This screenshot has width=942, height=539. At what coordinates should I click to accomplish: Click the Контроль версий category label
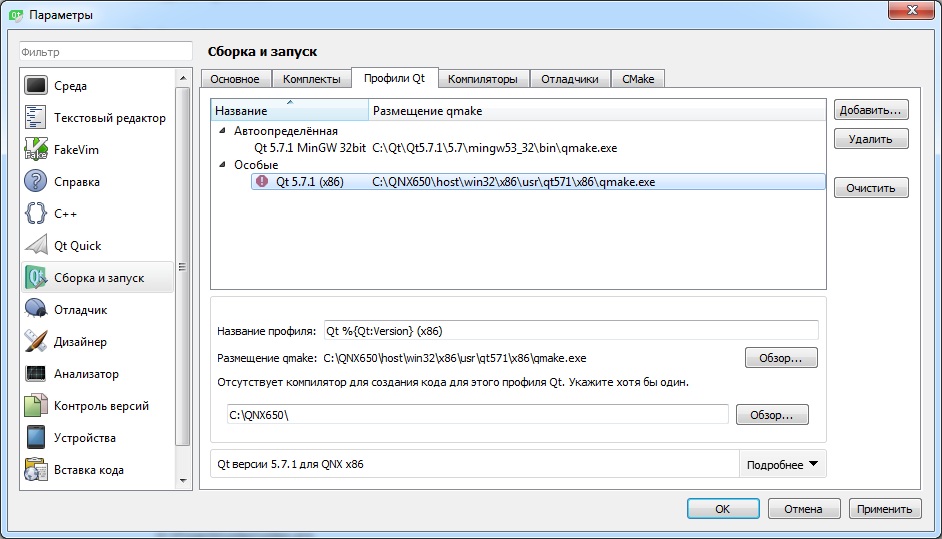[102, 406]
